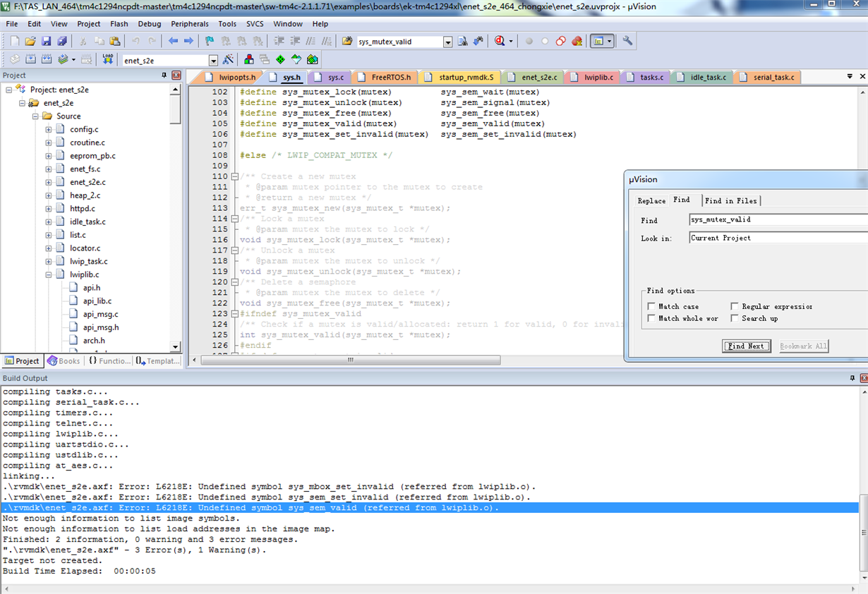
Task: Open the enet_s2e target dropdown
Action: point(213,61)
